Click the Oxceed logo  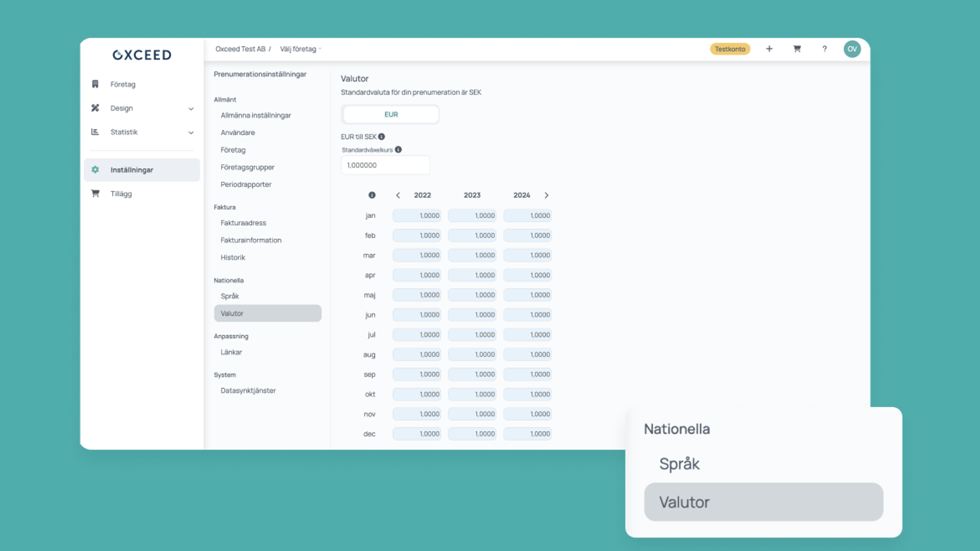[142, 55]
